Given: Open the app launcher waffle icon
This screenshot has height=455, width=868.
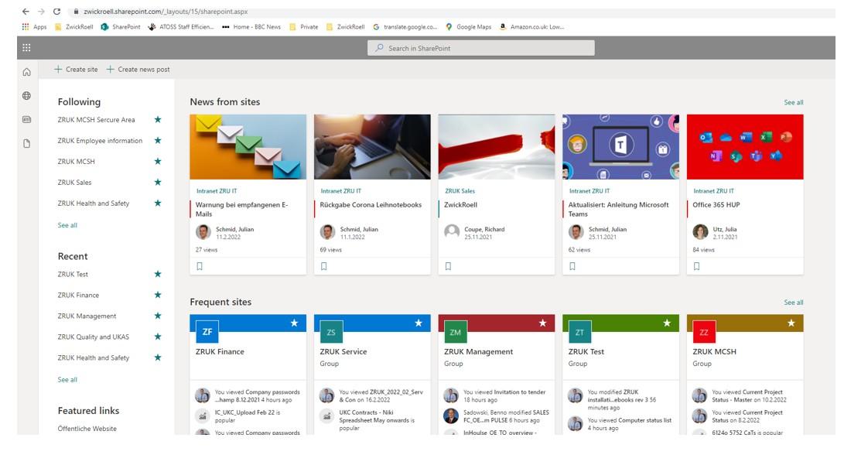Looking at the screenshot, I should 26,48.
